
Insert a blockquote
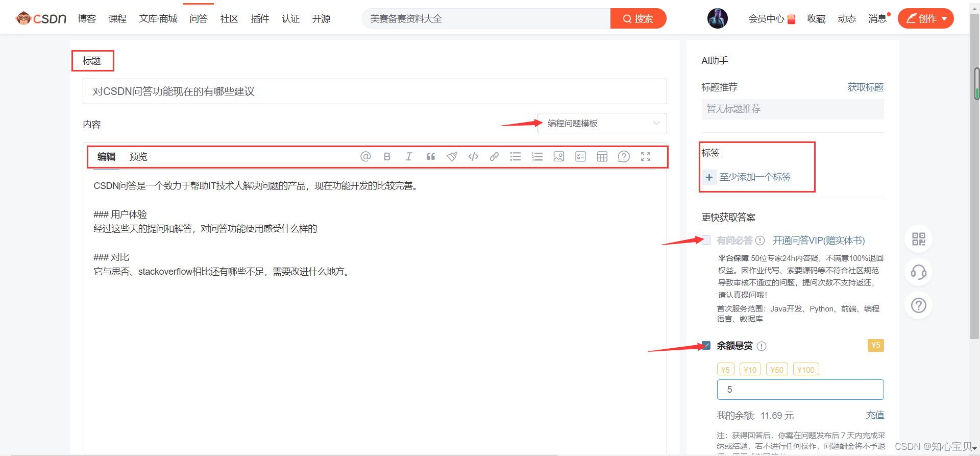pos(430,157)
